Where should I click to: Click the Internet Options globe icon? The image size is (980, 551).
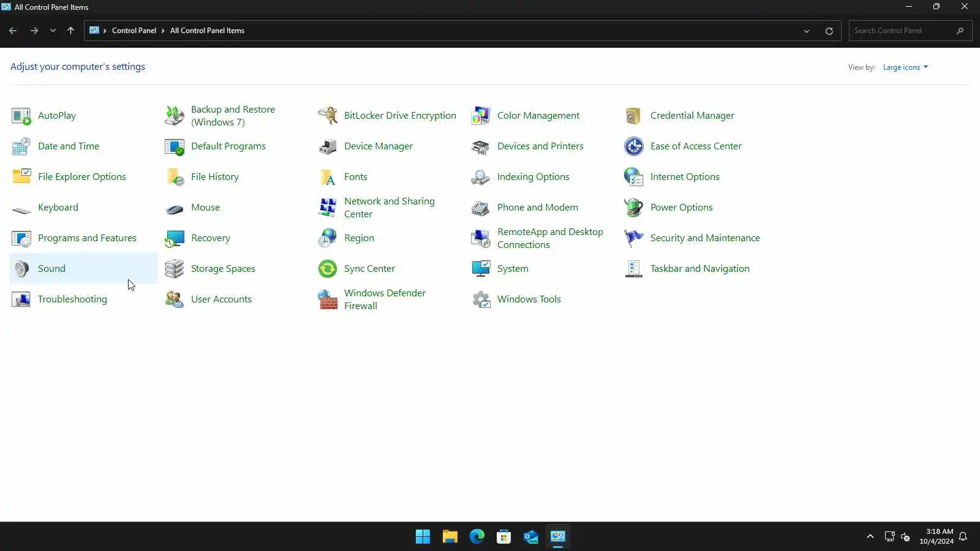[x=634, y=177]
